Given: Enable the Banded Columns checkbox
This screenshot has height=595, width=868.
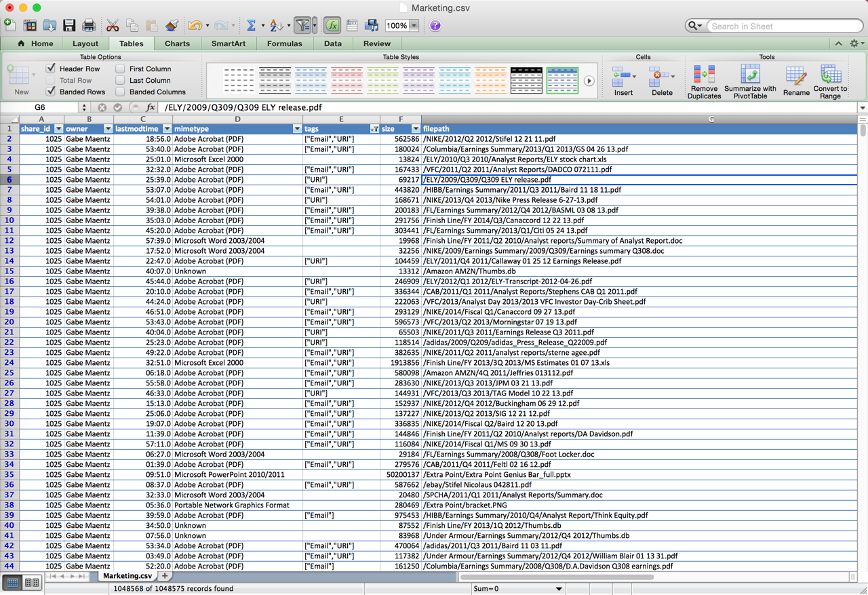Looking at the screenshot, I should tap(120, 92).
